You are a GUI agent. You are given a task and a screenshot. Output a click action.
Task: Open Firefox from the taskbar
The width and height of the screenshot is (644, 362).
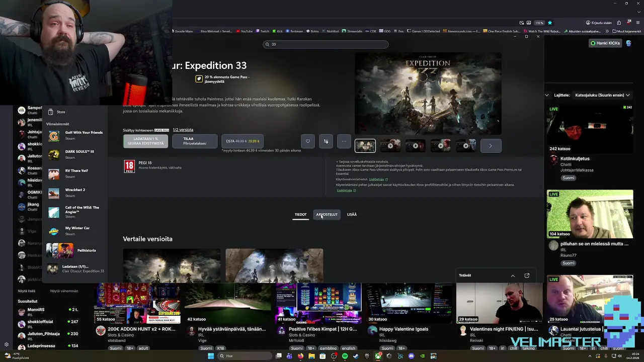click(x=300, y=356)
